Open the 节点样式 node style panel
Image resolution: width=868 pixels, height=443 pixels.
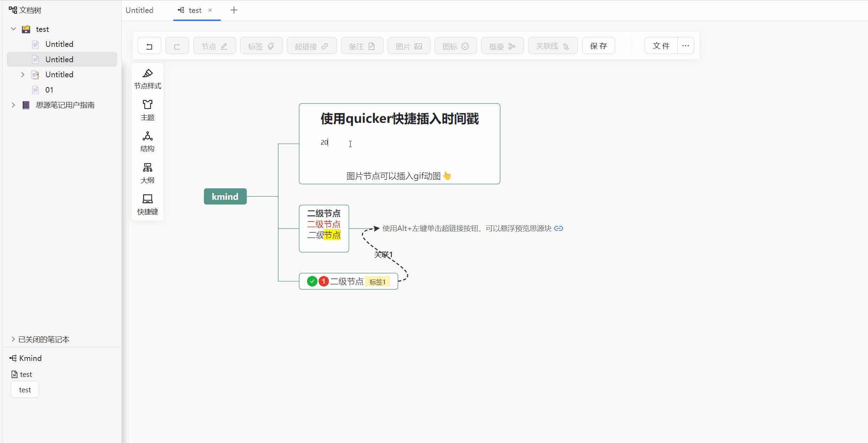pyautogui.click(x=147, y=79)
